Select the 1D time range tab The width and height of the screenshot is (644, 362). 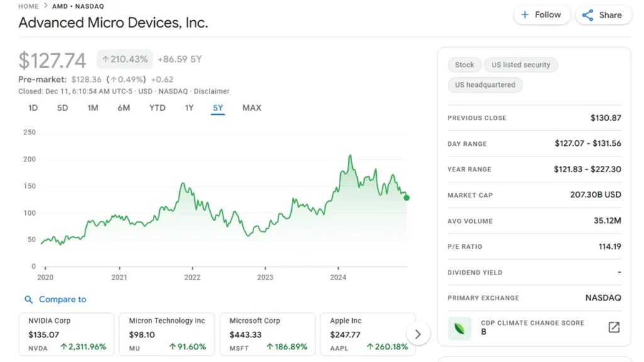[x=33, y=108]
